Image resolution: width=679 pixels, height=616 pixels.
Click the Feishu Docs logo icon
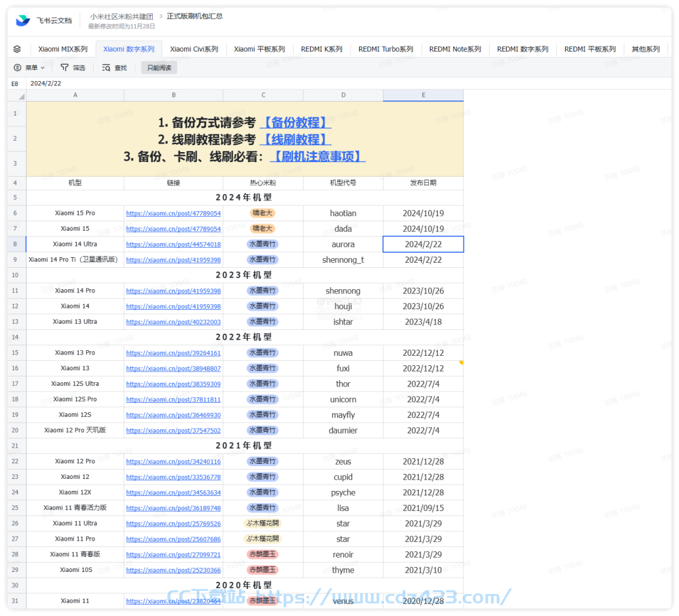pos(23,20)
